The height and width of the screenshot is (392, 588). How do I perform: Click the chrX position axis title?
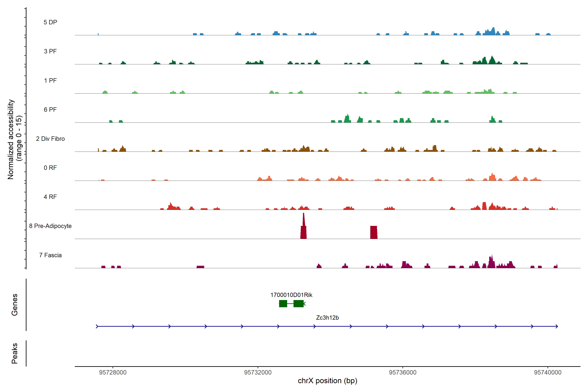[x=327, y=381]
